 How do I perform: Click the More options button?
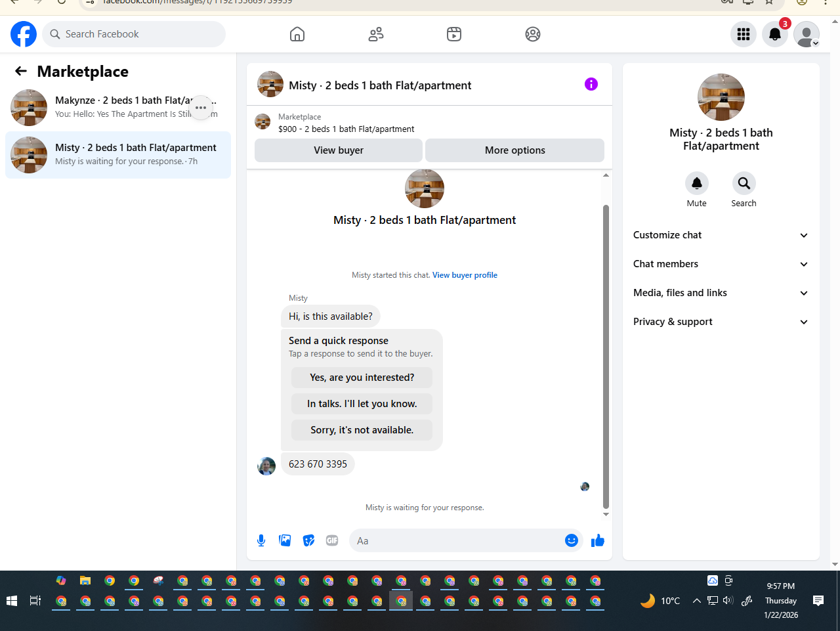coord(515,150)
